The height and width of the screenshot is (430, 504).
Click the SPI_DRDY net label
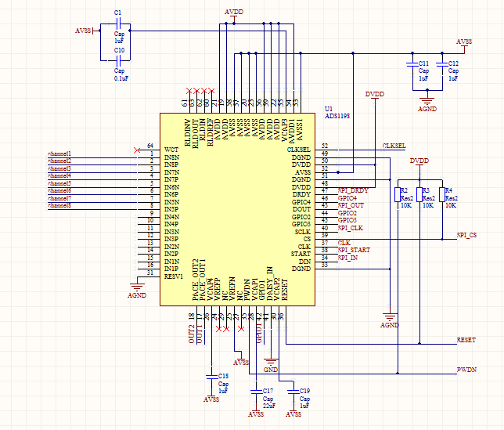click(353, 190)
